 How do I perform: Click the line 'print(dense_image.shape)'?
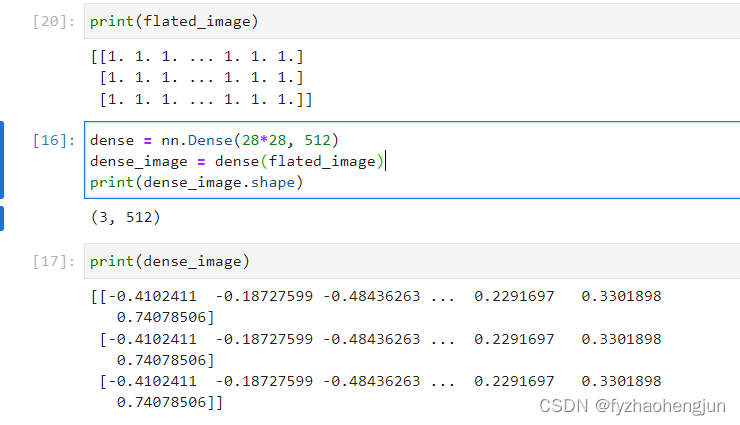196,183
